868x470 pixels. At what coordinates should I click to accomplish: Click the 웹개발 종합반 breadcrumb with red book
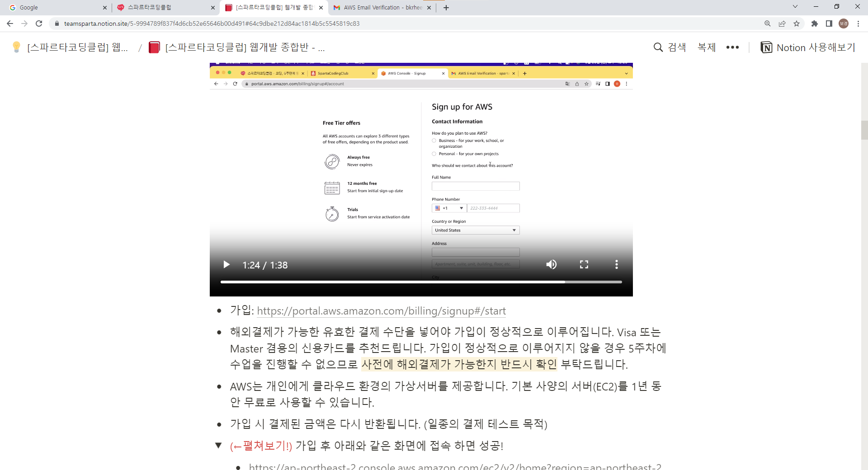(237, 47)
